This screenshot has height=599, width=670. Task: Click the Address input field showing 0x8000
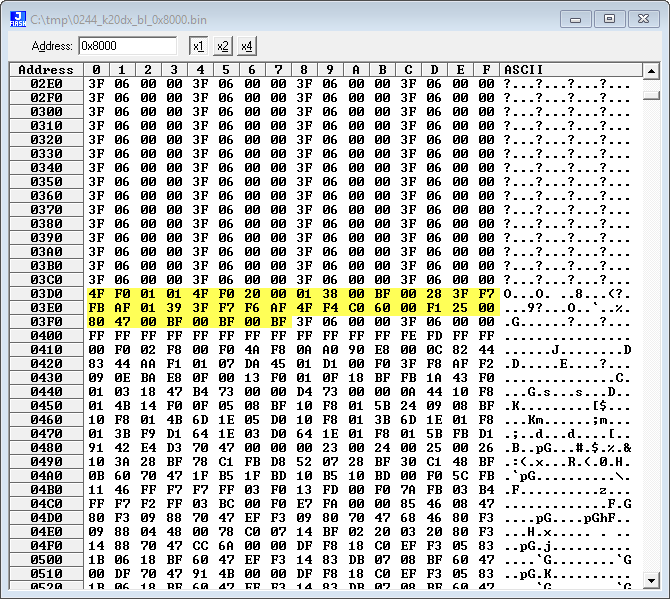[x=127, y=46]
